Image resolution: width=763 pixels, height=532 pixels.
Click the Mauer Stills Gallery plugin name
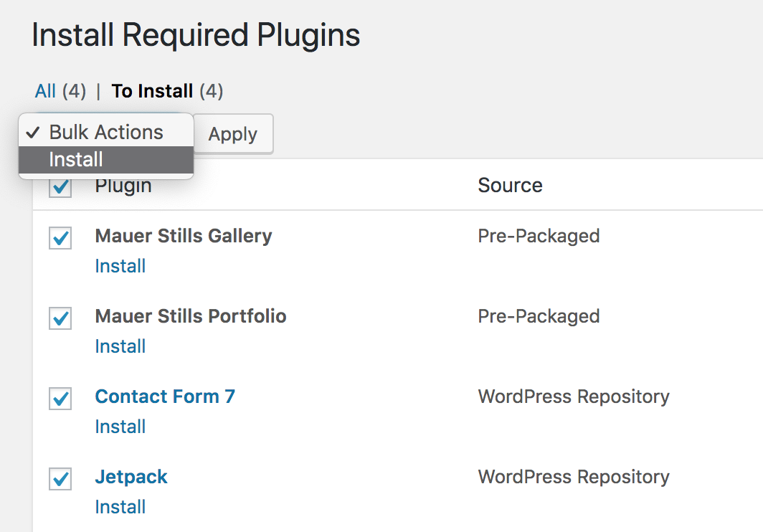click(x=184, y=236)
